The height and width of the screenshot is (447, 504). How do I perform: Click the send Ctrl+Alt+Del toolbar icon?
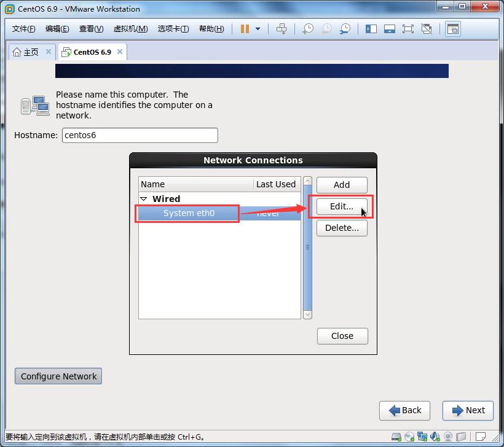[282, 29]
